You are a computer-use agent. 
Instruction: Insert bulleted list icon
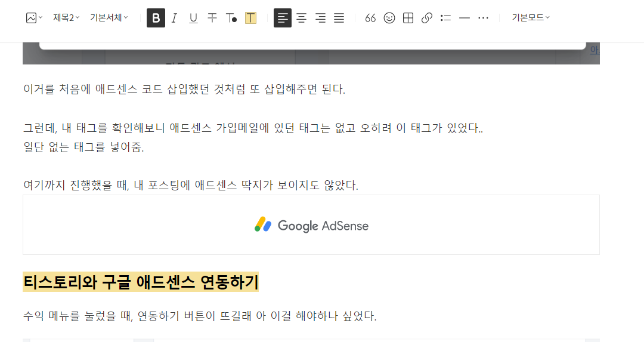point(445,18)
